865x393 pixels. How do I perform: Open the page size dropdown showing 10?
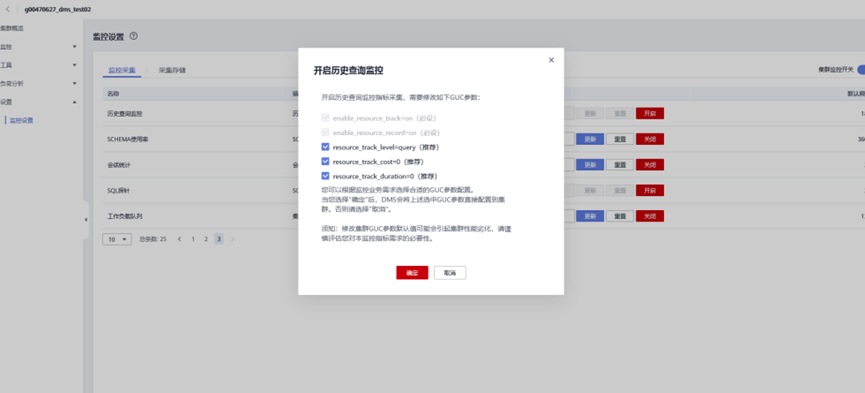point(117,239)
